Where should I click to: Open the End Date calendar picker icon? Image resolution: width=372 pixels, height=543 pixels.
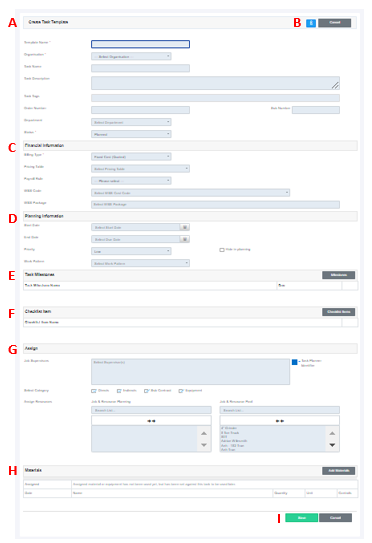point(185,239)
